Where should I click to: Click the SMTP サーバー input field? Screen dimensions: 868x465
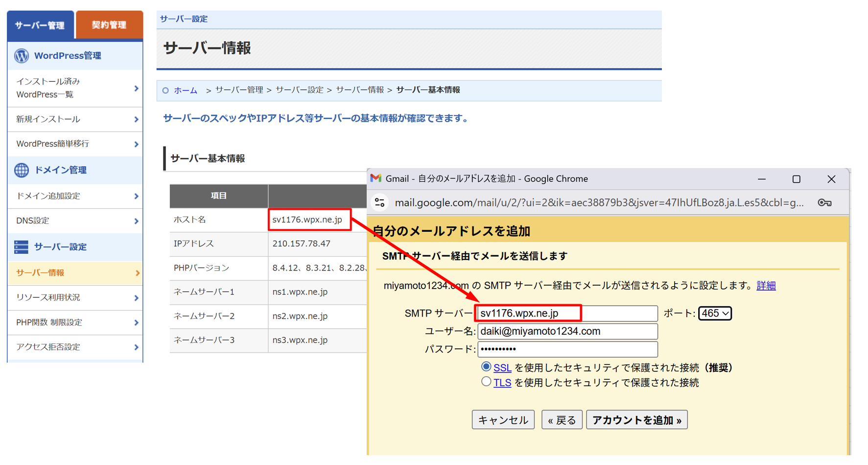[x=567, y=314]
